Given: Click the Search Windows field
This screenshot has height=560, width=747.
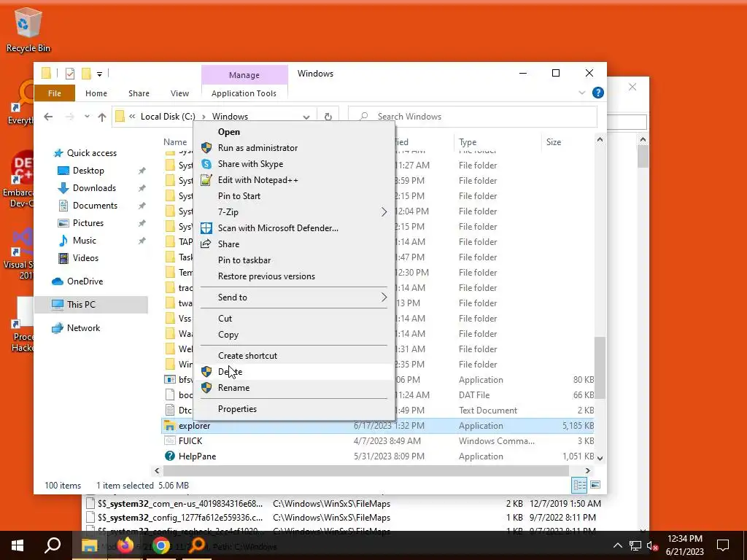Looking at the screenshot, I should 473,117.
